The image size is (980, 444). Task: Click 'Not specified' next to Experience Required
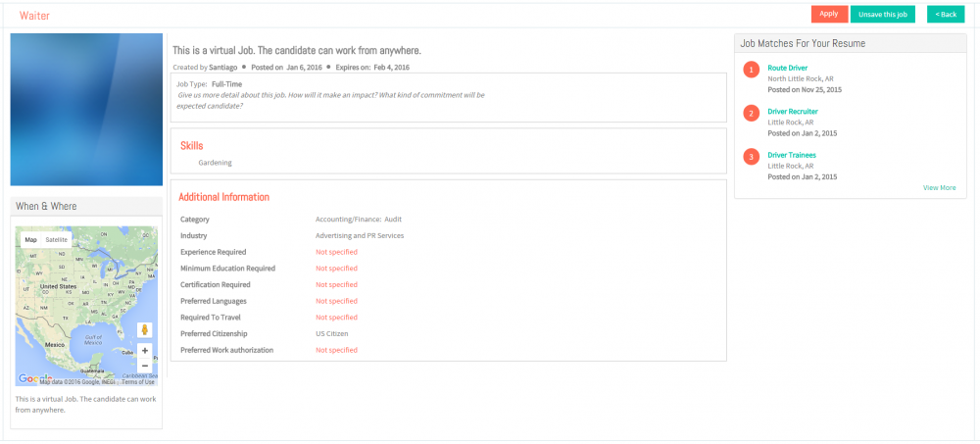(x=336, y=252)
